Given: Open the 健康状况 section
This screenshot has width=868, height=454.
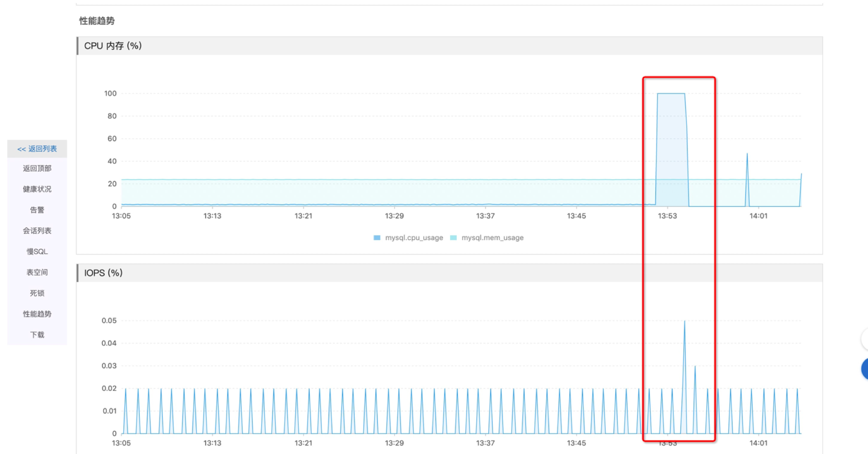Looking at the screenshot, I should pyautogui.click(x=37, y=189).
